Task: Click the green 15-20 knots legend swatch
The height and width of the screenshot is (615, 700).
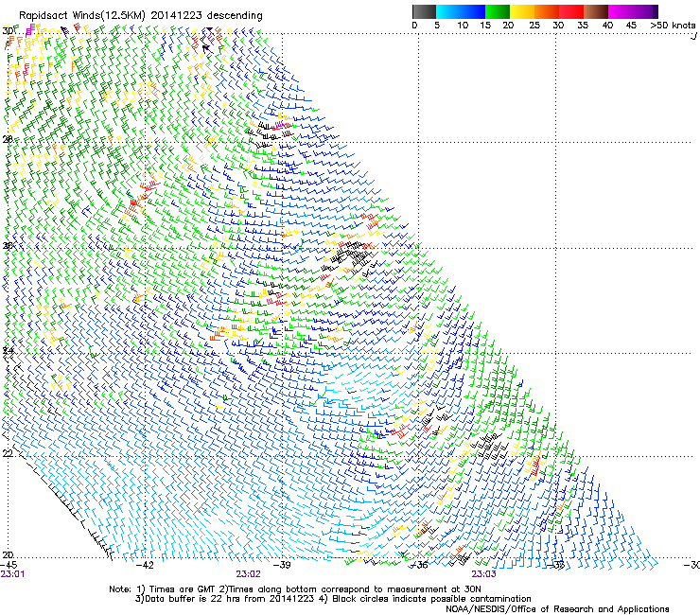Action: [x=498, y=11]
